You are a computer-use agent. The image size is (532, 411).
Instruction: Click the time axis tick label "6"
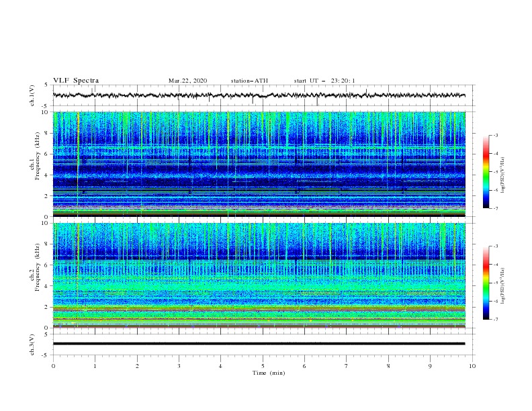coord(305,366)
